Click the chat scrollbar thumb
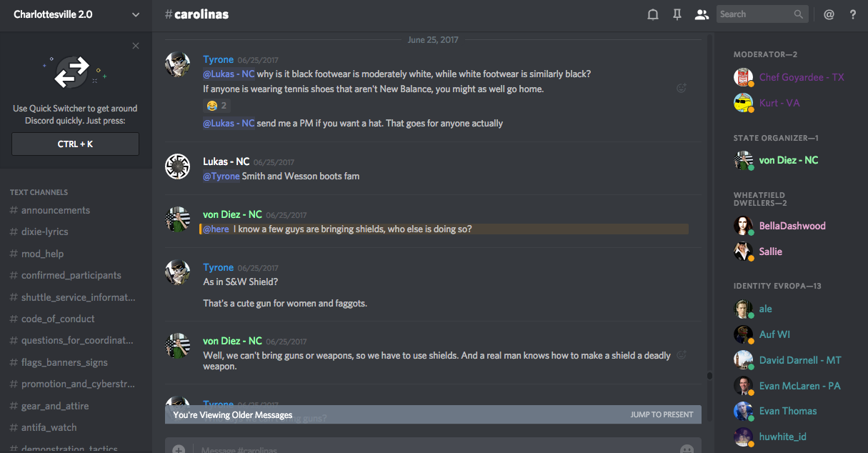868x453 pixels. (x=709, y=375)
